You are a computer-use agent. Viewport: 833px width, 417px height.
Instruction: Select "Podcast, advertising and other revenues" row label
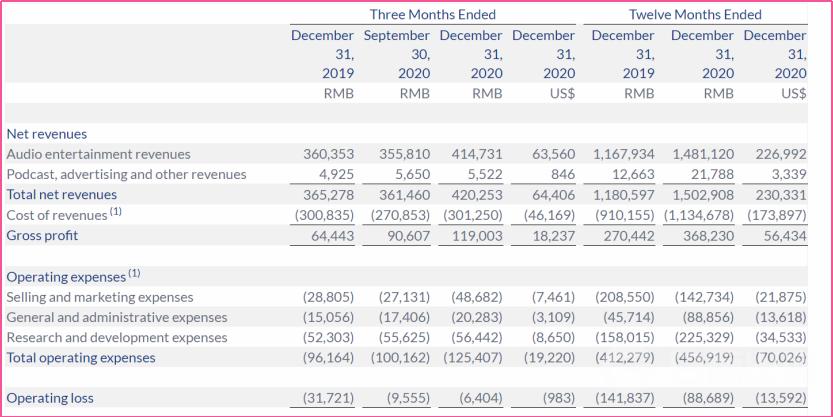click(x=126, y=175)
